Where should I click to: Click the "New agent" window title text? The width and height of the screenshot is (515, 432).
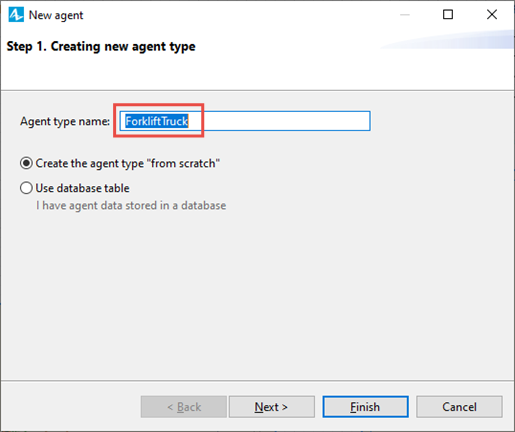coord(56,15)
